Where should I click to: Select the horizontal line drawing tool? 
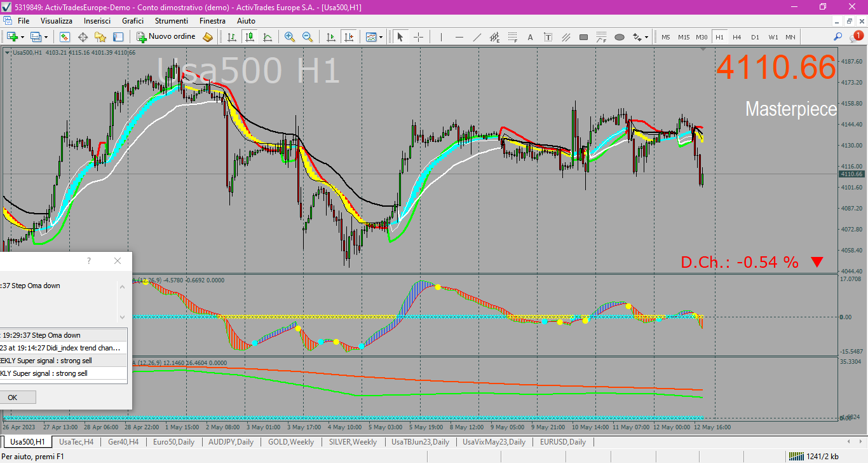(x=459, y=37)
